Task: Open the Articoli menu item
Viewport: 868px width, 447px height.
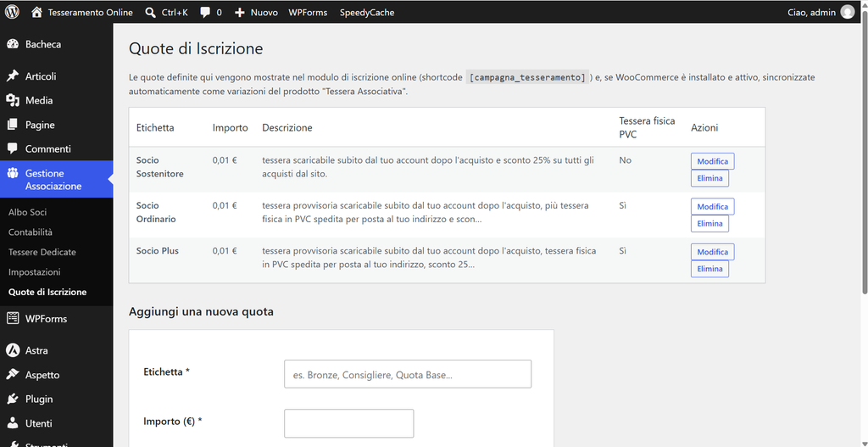Action: (41, 76)
